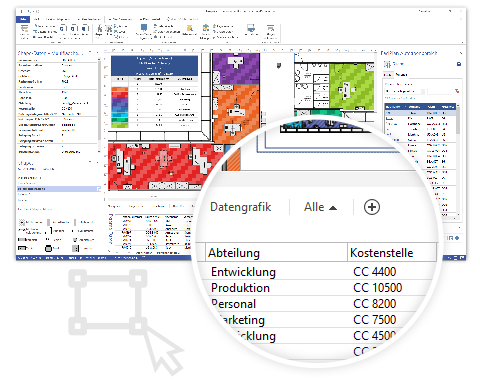Screen dimensions: 480x380
Task: Open the blue File tab in the ribbon
Action: tap(23, 19)
